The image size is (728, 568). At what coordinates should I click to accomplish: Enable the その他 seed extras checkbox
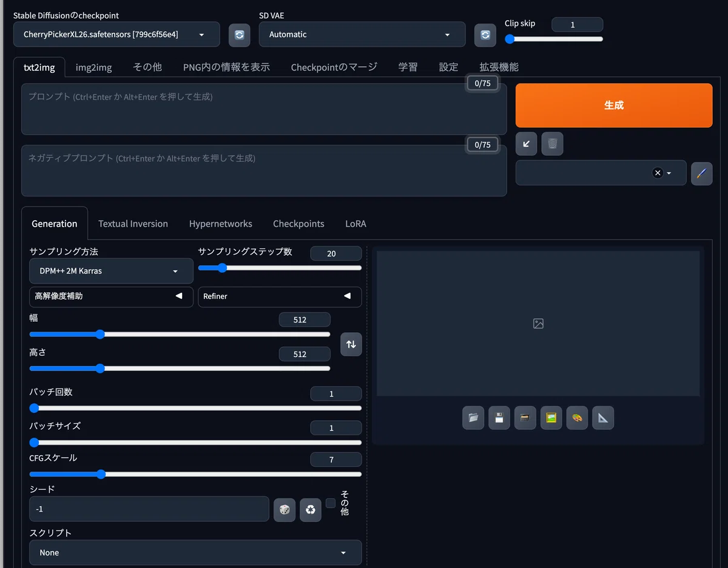click(x=331, y=503)
